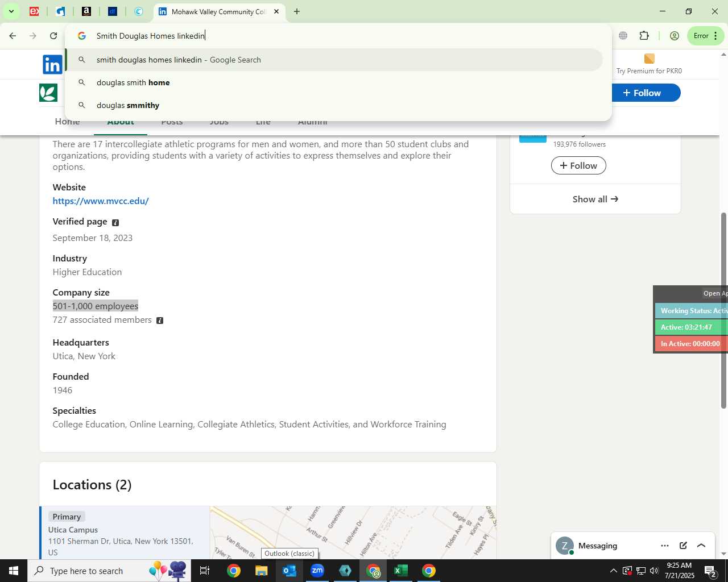Image resolution: width=728 pixels, height=582 pixels.
Task: Open the browser extensions puzzle icon
Action: click(x=644, y=36)
